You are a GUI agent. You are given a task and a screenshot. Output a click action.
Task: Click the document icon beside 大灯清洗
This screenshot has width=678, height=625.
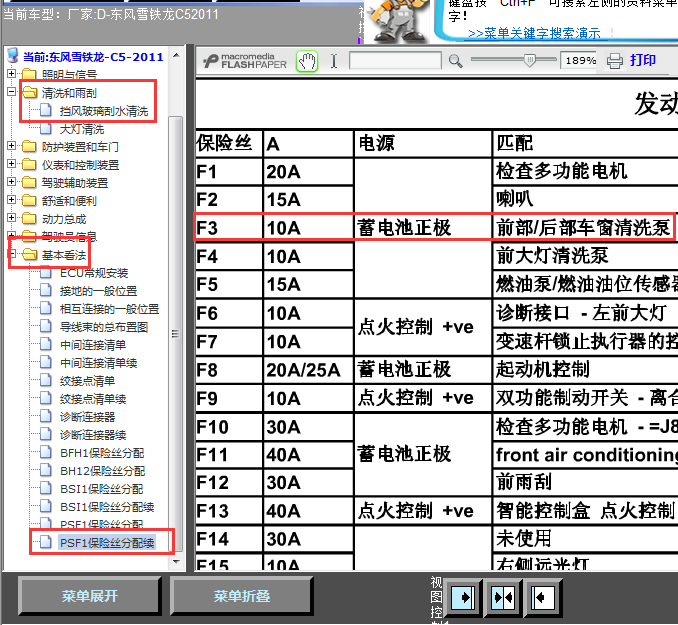[45, 128]
